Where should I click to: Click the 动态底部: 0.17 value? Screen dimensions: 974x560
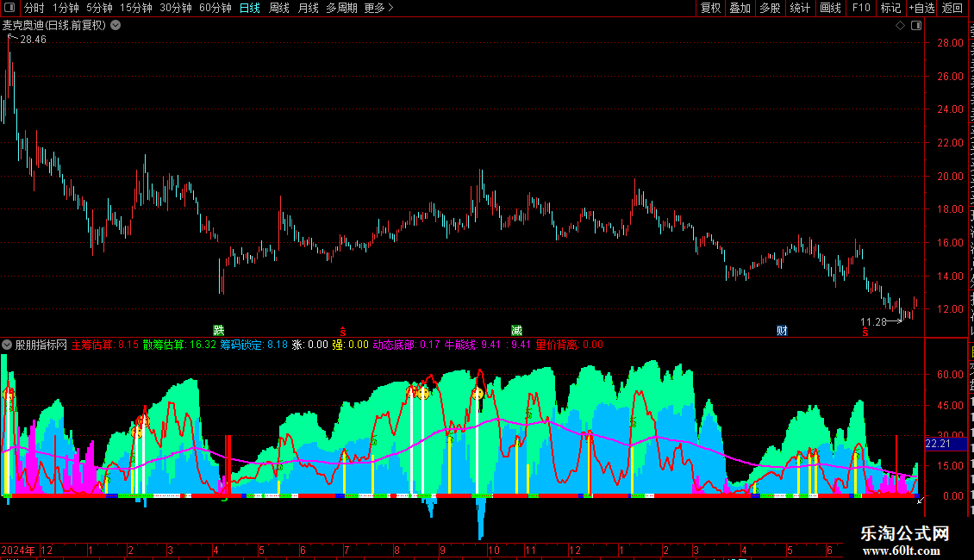click(x=406, y=345)
